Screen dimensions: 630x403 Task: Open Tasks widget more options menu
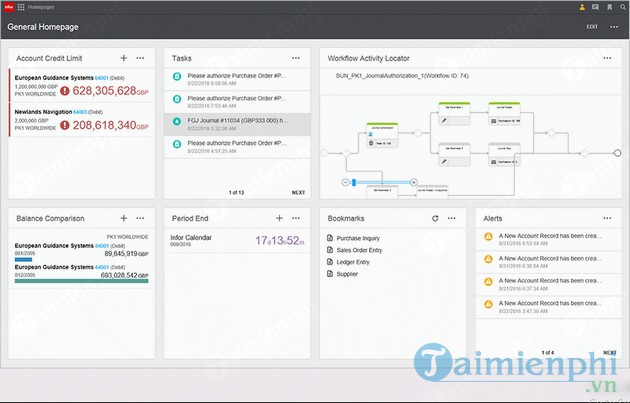coord(296,58)
